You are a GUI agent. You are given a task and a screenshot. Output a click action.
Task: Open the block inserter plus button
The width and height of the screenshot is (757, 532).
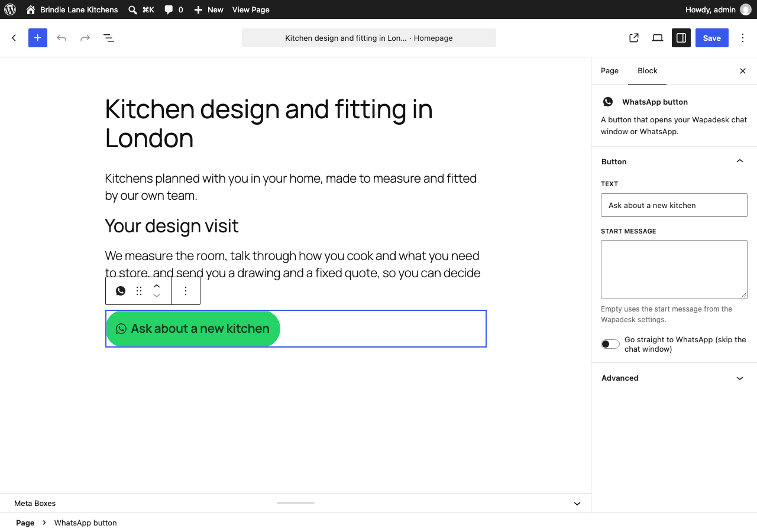click(38, 38)
